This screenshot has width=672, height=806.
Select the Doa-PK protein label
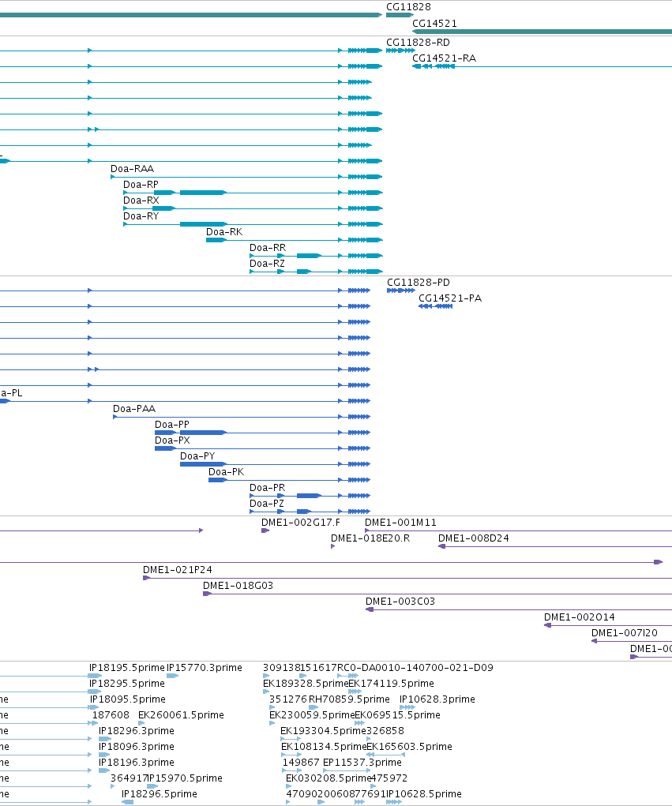[x=226, y=472]
